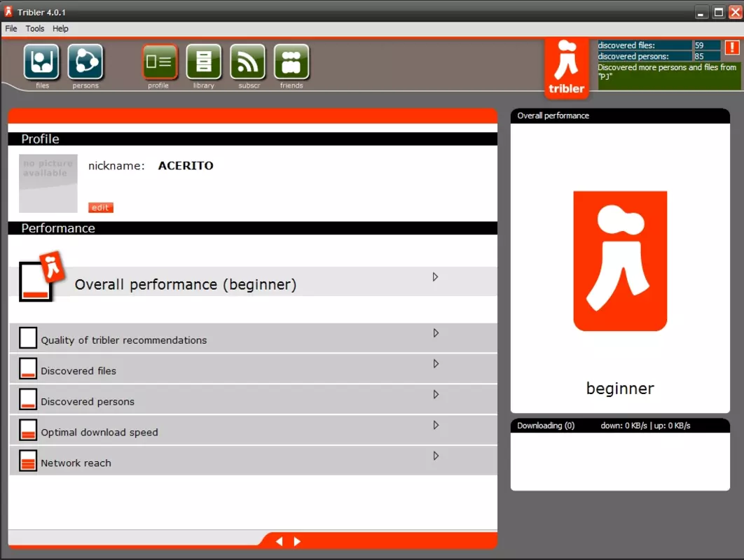Viewport: 744px width, 560px height.
Task: Click the nickname ACERITO text
Action: (186, 165)
